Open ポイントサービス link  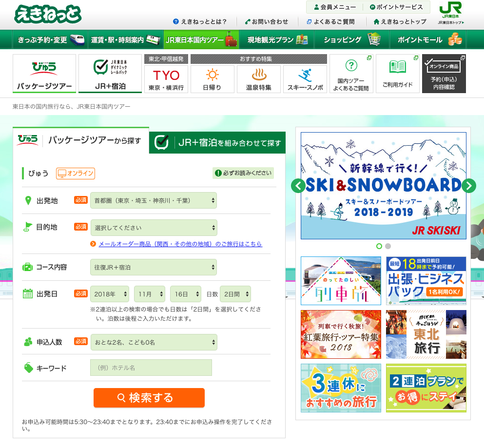[396, 7]
